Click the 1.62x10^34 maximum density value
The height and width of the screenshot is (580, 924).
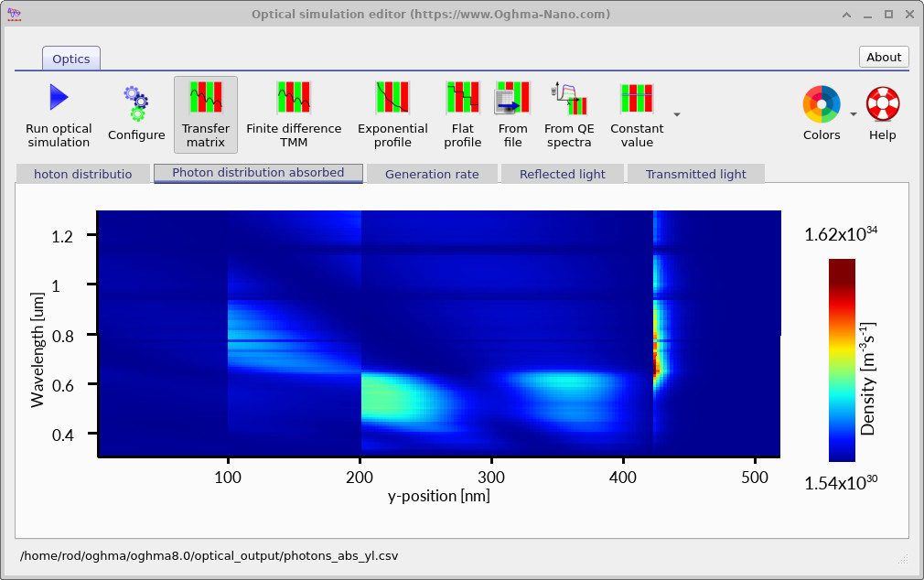841,234
